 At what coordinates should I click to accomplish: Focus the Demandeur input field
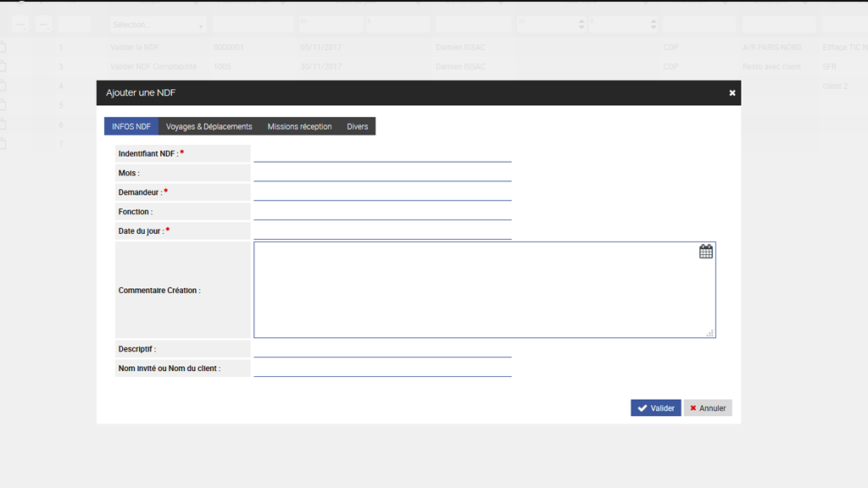[x=382, y=192]
